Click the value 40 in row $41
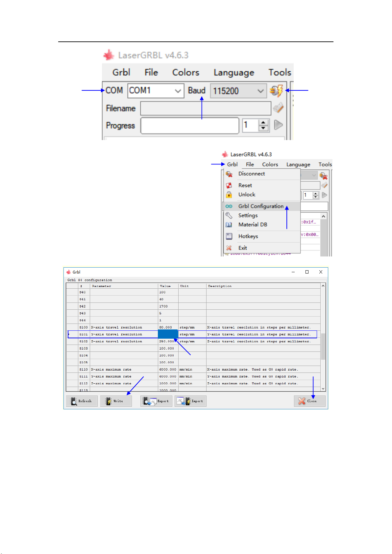The width and height of the screenshot is (392, 554). point(161,299)
